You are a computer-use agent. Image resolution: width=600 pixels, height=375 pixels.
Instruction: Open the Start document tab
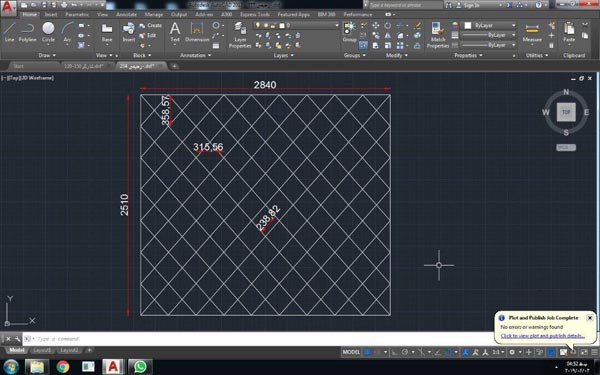coord(18,66)
